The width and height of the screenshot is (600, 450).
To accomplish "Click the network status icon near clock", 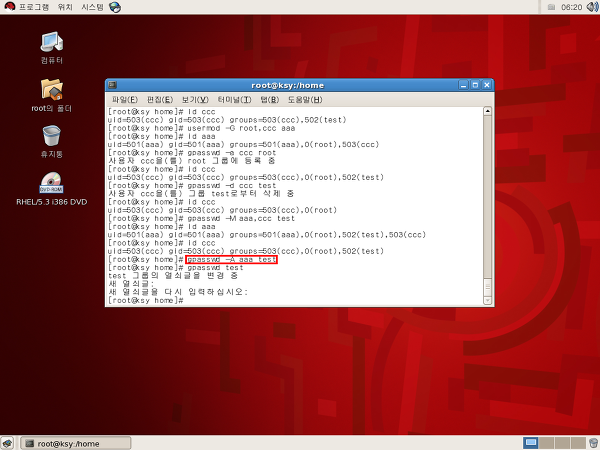I will [x=551, y=7].
